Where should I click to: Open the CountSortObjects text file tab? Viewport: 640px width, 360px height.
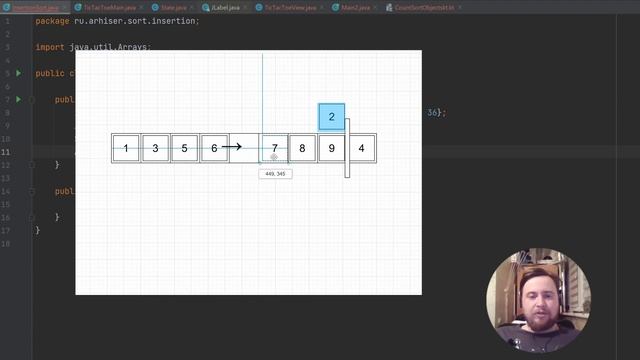424,7
